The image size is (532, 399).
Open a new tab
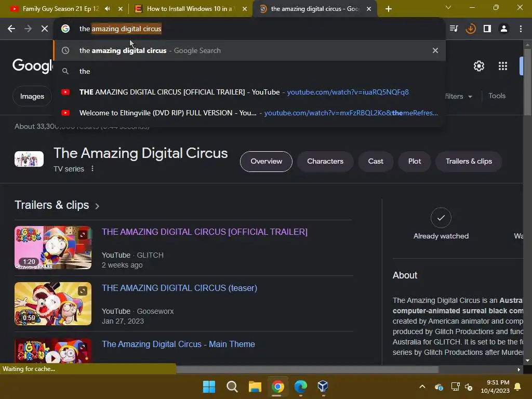[389, 9]
